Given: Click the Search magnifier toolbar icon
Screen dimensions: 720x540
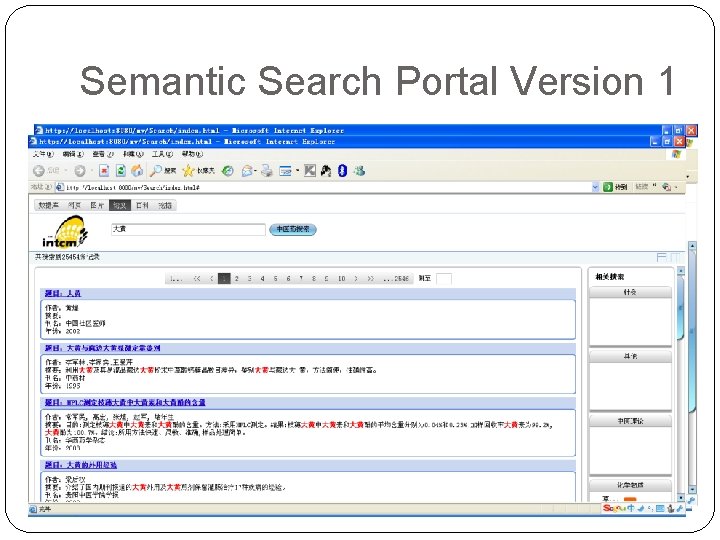Looking at the screenshot, I should pos(156,171).
